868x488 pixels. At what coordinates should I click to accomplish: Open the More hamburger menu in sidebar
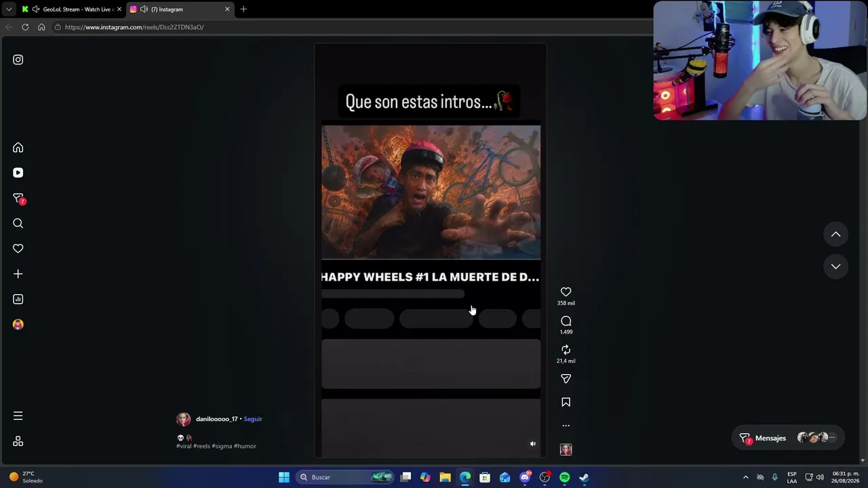18,415
